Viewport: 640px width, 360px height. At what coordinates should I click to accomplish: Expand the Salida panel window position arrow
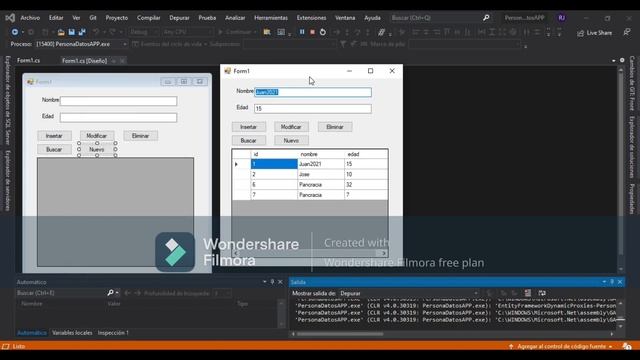click(x=604, y=282)
